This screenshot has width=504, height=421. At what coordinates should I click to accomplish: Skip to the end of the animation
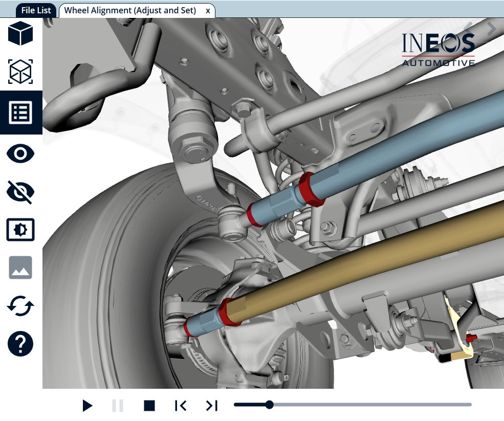[x=212, y=406]
